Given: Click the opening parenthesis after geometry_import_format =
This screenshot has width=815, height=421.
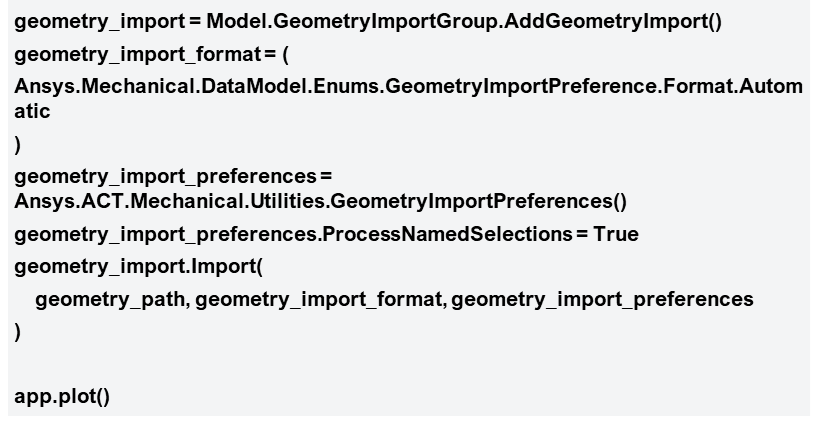Looking at the screenshot, I should pos(285,54).
